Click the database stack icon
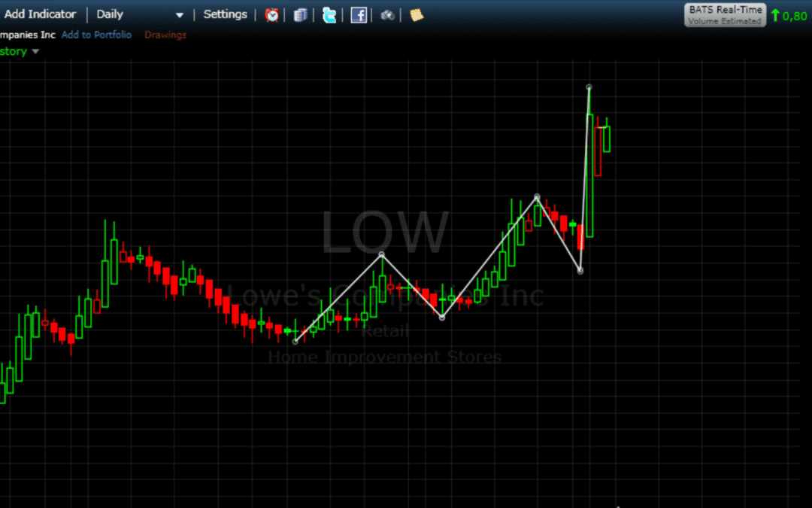This screenshot has width=812, height=508. (300, 15)
